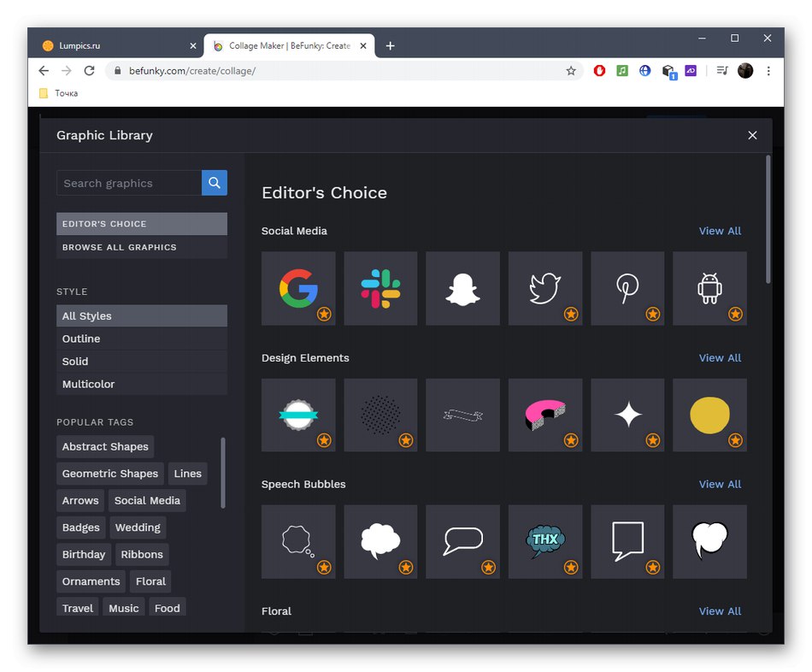Viewport: 812px width, 672px height.
Task: Select the outlined thought bubble graphic
Action: pos(298,541)
